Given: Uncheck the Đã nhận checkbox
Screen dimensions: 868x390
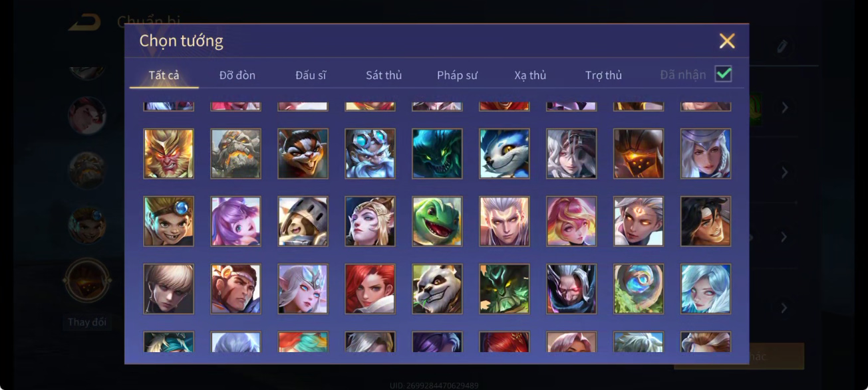Looking at the screenshot, I should tap(723, 74).
